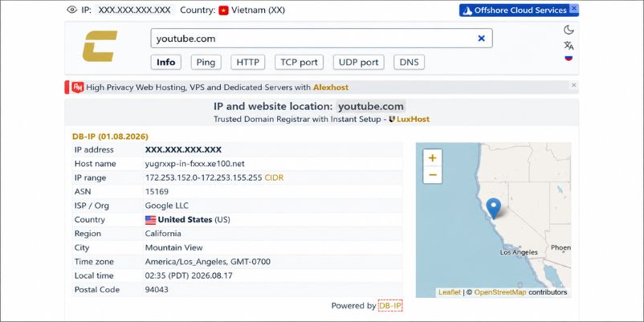
Task: Open the DB-IP (01.08.2026) heading link
Action: click(x=110, y=137)
